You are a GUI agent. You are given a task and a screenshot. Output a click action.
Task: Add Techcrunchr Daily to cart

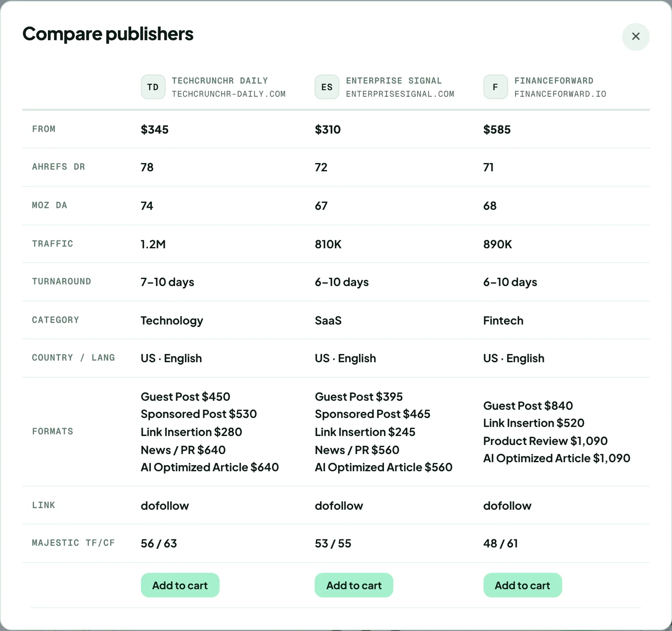click(x=180, y=585)
